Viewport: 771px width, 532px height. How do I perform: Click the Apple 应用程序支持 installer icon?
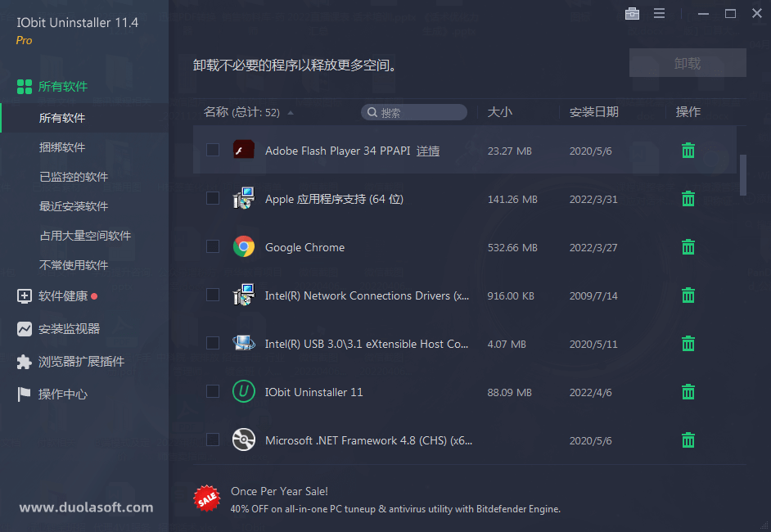pos(243,198)
